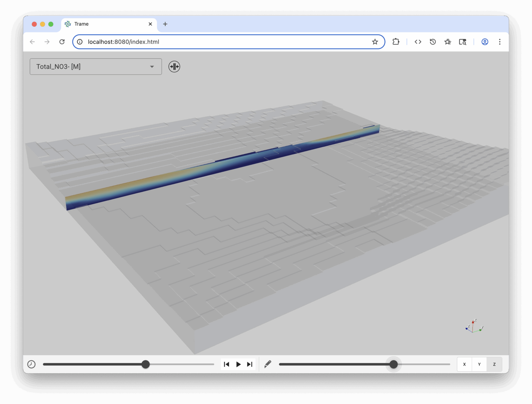This screenshot has height=404, width=532.
Task: Reload the page with the refresh button
Action: 62,42
